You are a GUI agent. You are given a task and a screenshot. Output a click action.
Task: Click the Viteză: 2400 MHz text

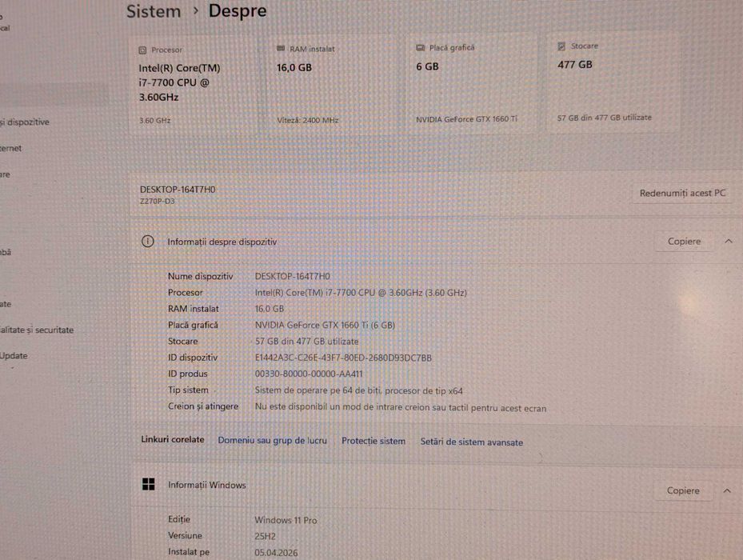tap(308, 121)
